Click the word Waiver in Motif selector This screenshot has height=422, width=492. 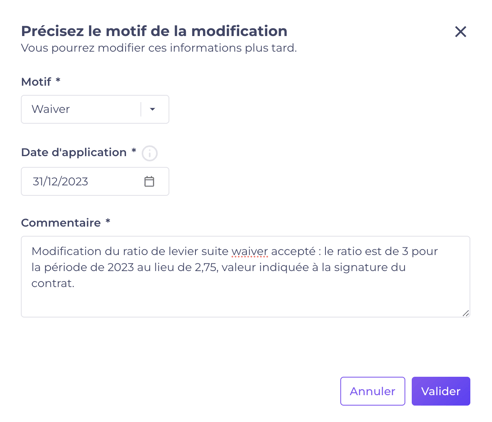click(x=51, y=109)
